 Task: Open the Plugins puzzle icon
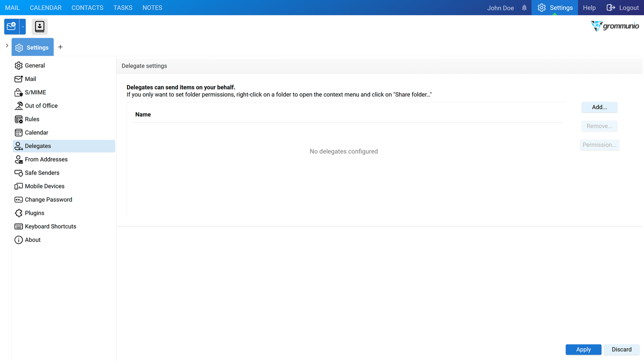pos(18,213)
